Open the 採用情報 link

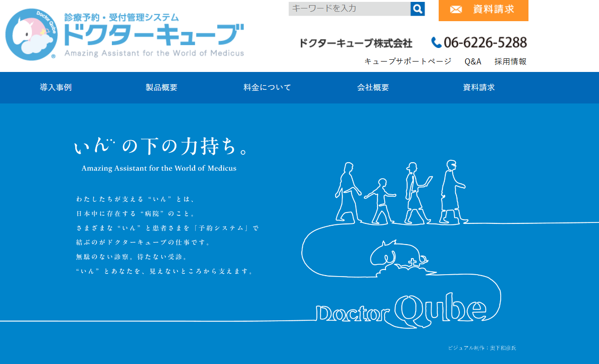(511, 61)
